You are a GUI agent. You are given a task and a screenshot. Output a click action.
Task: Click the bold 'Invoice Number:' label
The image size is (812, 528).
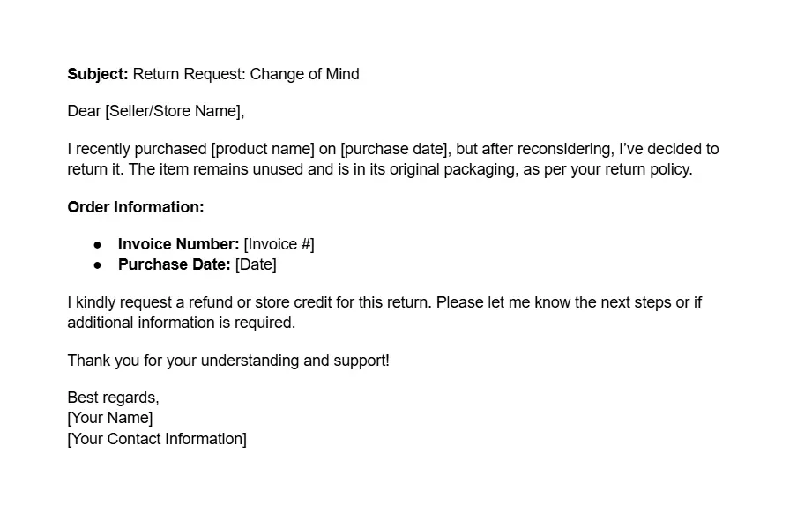coord(179,244)
